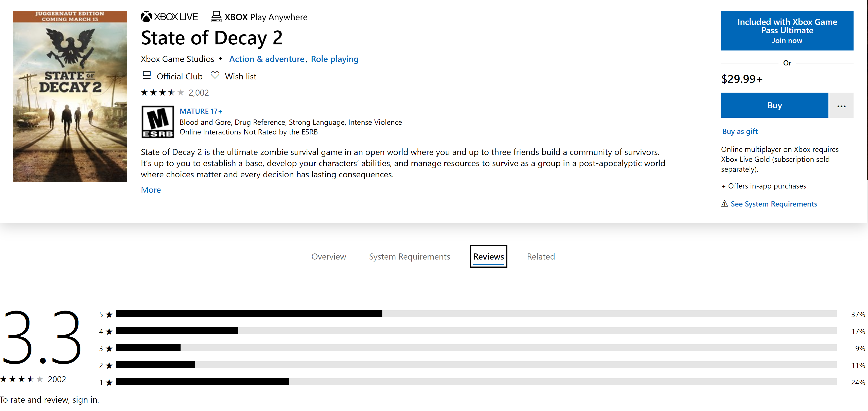
Task: Click the header star rating icons
Action: pos(162,92)
